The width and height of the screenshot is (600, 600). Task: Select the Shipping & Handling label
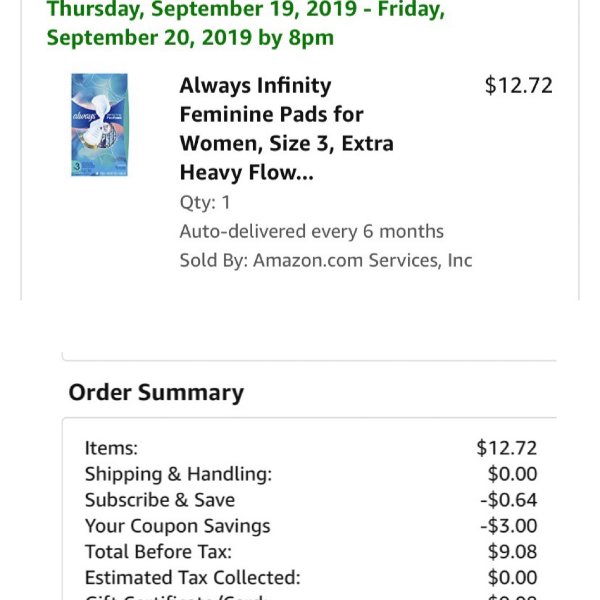pos(178,474)
